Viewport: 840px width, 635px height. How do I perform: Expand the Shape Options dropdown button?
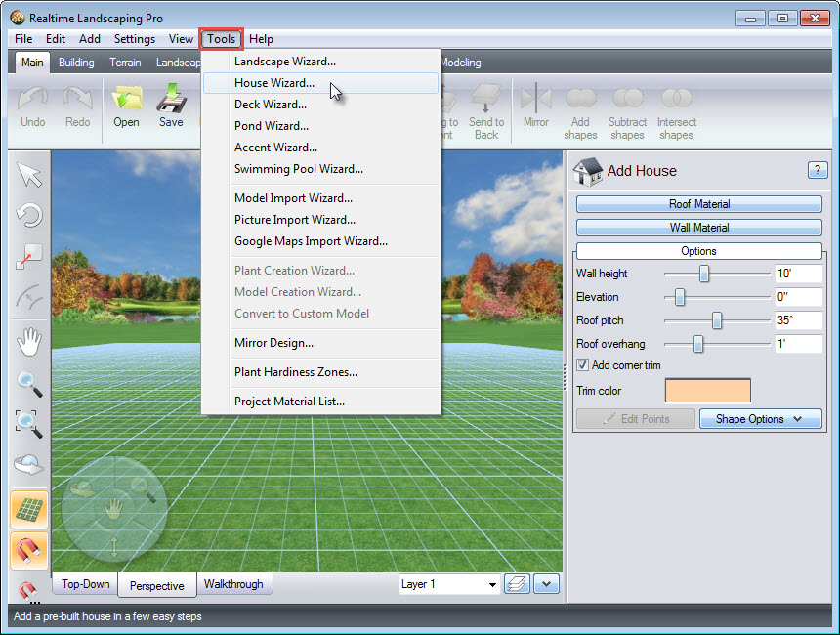[760, 419]
